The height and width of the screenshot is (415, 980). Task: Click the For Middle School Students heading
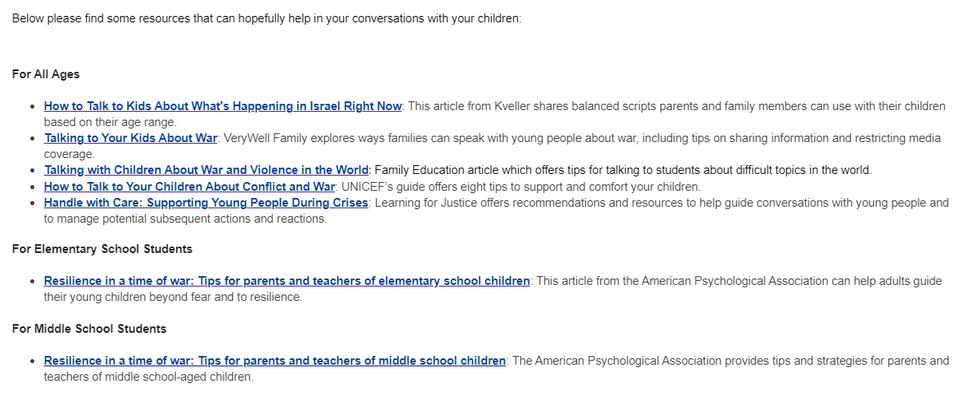point(89,329)
